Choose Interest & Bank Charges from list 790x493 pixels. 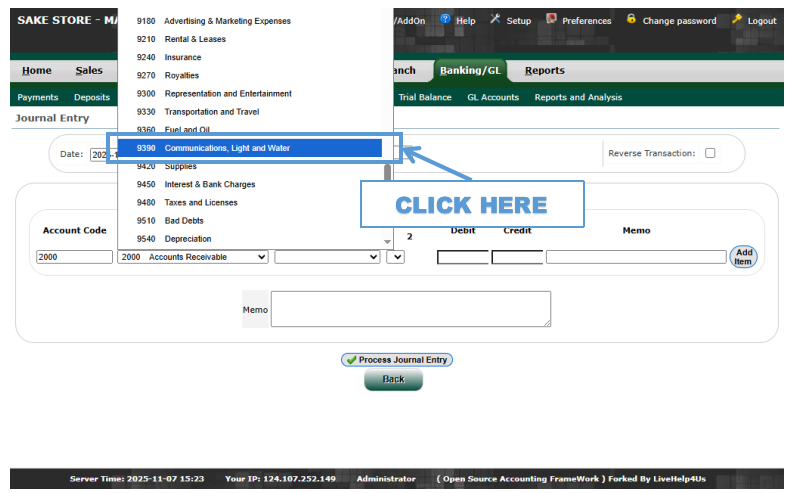[x=210, y=184]
